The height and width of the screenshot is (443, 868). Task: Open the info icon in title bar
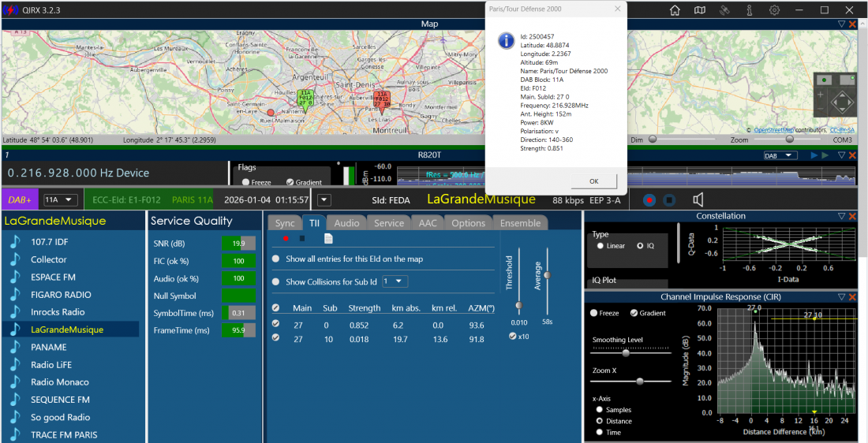pyautogui.click(x=750, y=10)
